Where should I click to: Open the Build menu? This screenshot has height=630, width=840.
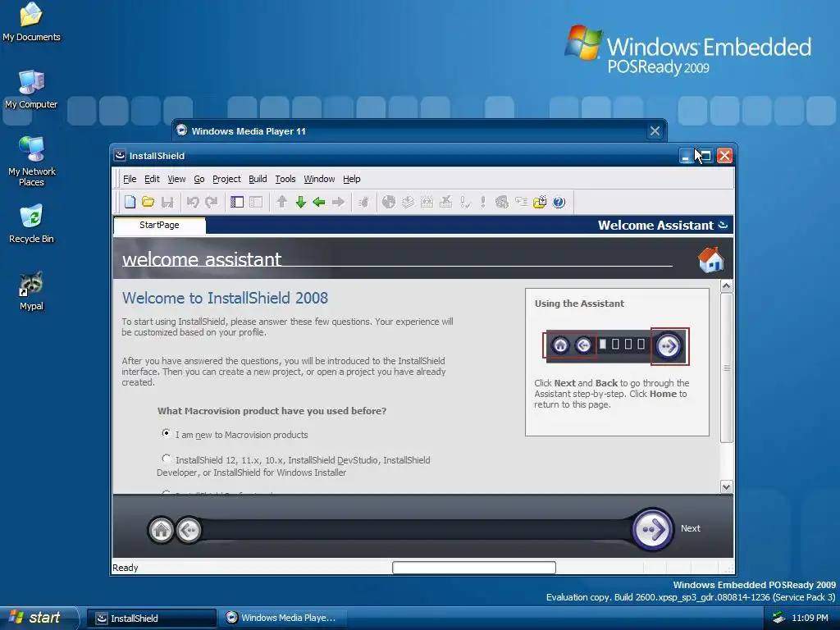coord(258,179)
